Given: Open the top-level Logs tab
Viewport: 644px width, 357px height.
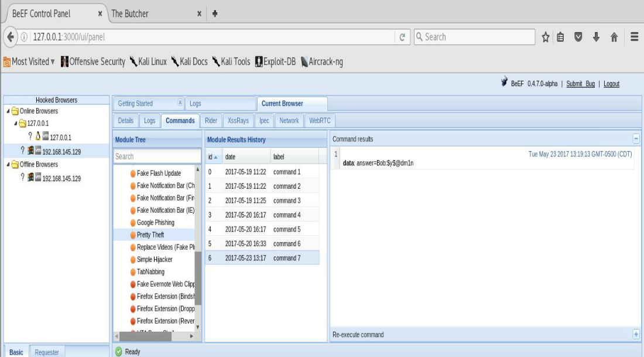Looking at the screenshot, I should 221,104.
